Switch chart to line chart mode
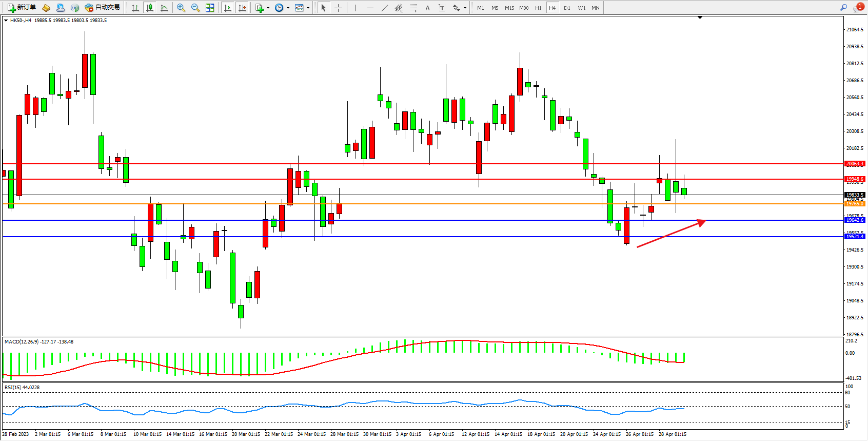This screenshot has width=868, height=441. coord(164,8)
